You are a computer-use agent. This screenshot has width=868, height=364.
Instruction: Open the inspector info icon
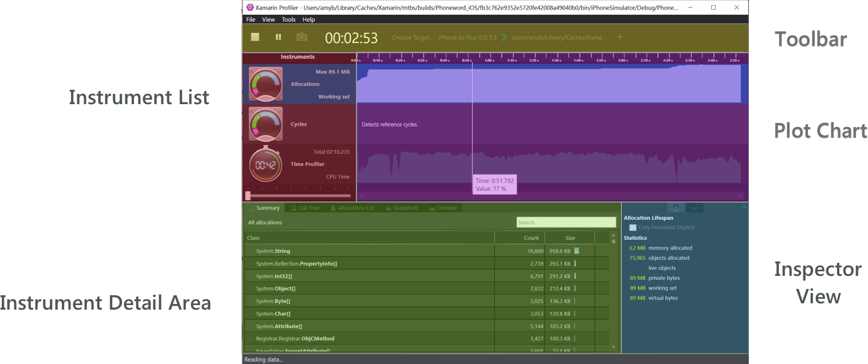click(x=676, y=207)
